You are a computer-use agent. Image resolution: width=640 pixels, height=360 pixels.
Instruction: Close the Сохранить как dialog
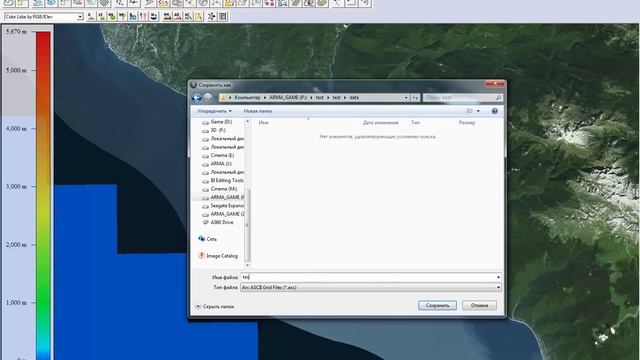click(495, 84)
